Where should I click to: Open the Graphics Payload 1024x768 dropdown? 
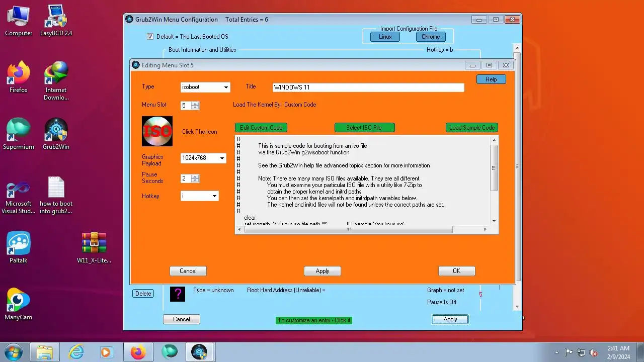pos(203,158)
